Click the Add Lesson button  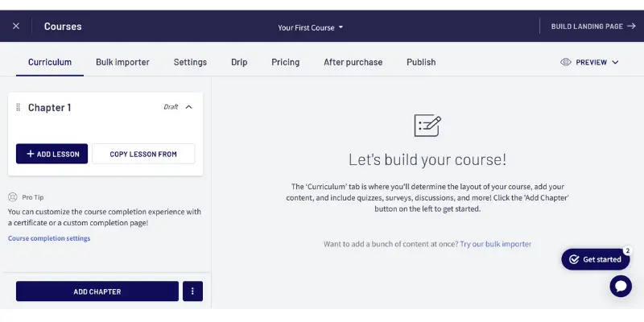[52, 154]
